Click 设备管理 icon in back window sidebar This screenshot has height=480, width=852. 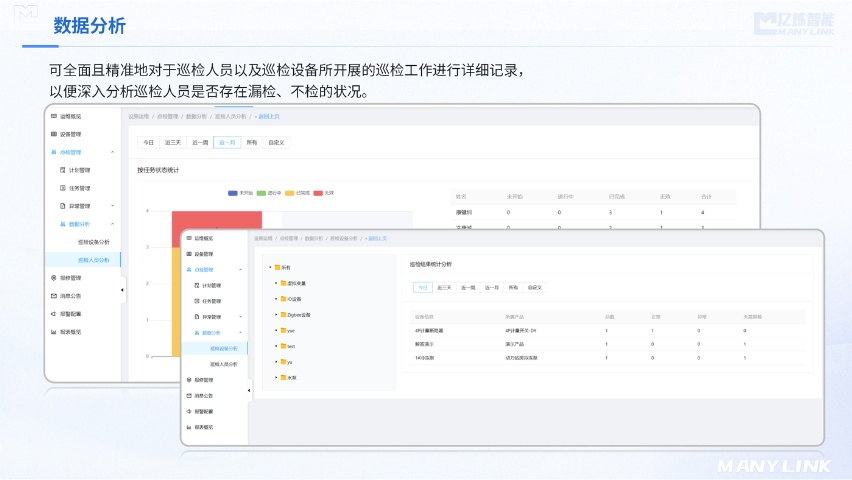pos(54,134)
